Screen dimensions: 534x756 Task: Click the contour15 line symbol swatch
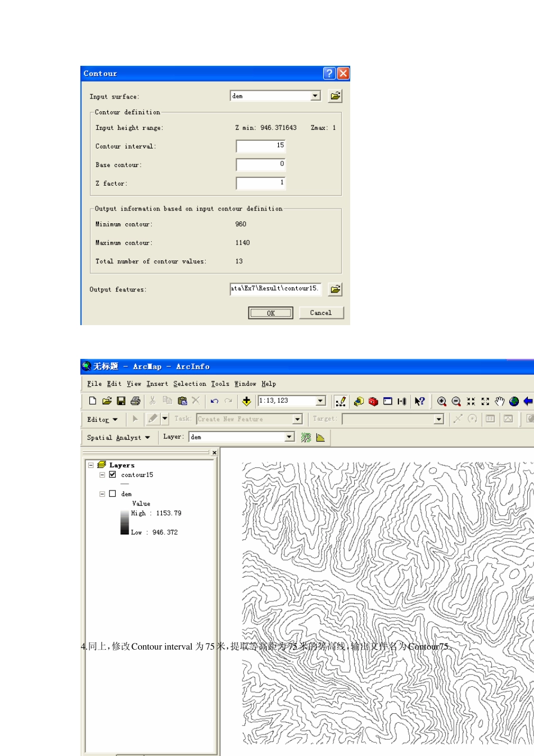[x=125, y=484]
